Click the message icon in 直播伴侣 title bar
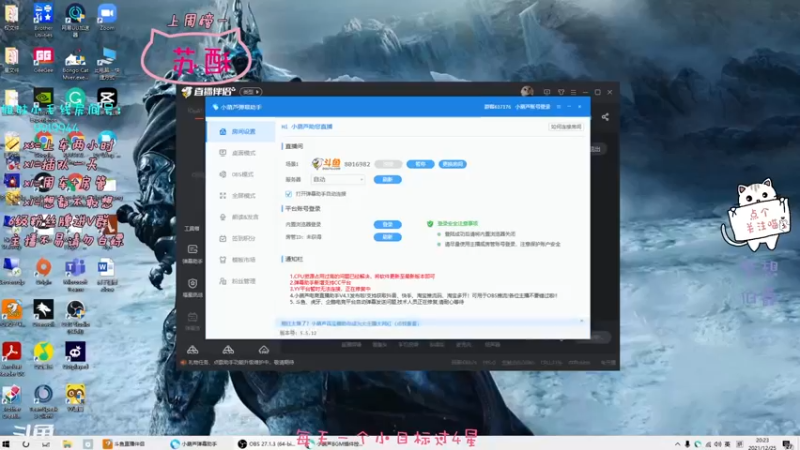The width and height of the screenshot is (800, 450). pyautogui.click(x=546, y=92)
